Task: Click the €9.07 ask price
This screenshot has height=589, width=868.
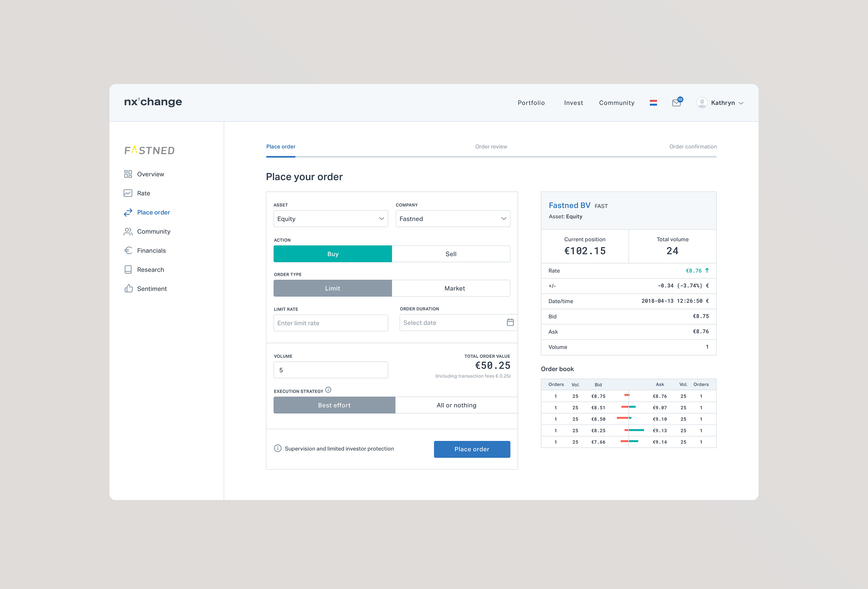Action: point(660,408)
